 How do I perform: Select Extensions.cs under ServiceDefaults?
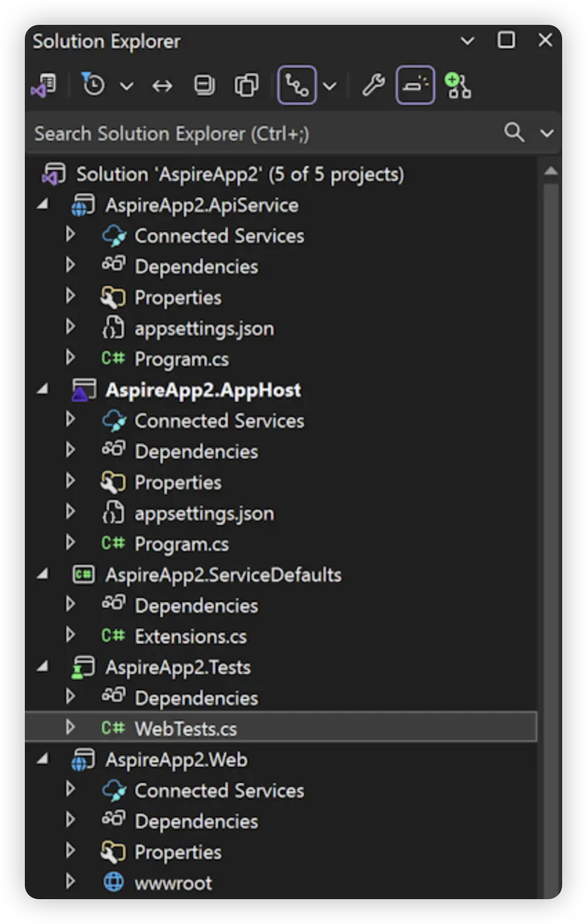tap(190, 636)
